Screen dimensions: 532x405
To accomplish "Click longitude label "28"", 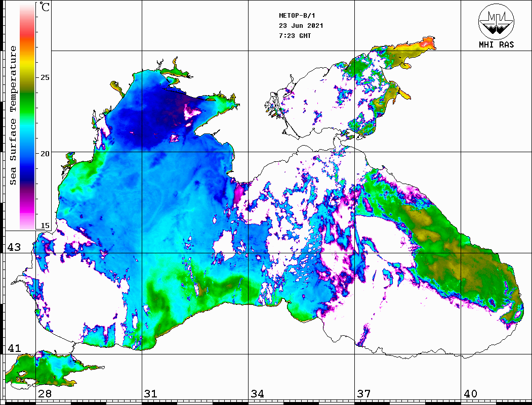I will click(45, 393).
